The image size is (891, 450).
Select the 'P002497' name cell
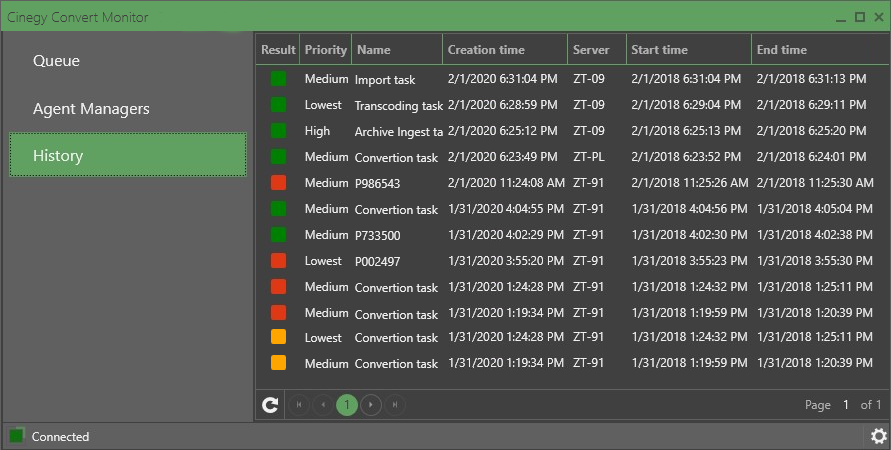click(377, 261)
